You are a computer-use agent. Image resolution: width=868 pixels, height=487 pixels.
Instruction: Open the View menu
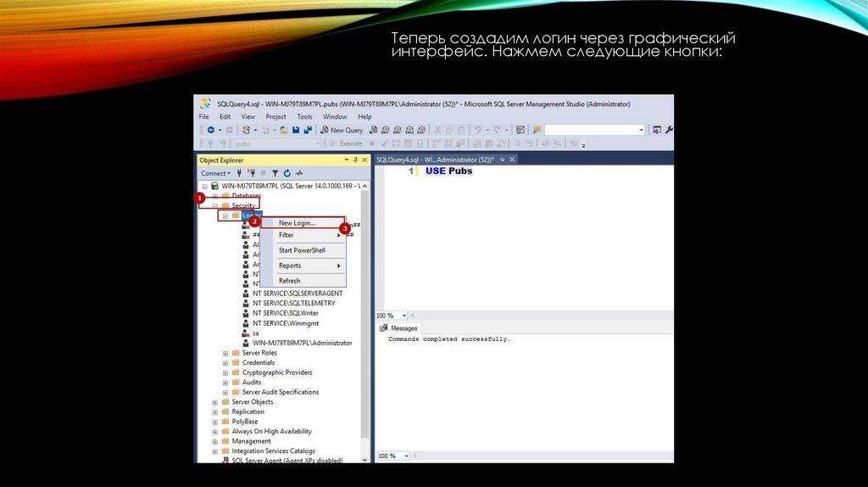(x=248, y=117)
